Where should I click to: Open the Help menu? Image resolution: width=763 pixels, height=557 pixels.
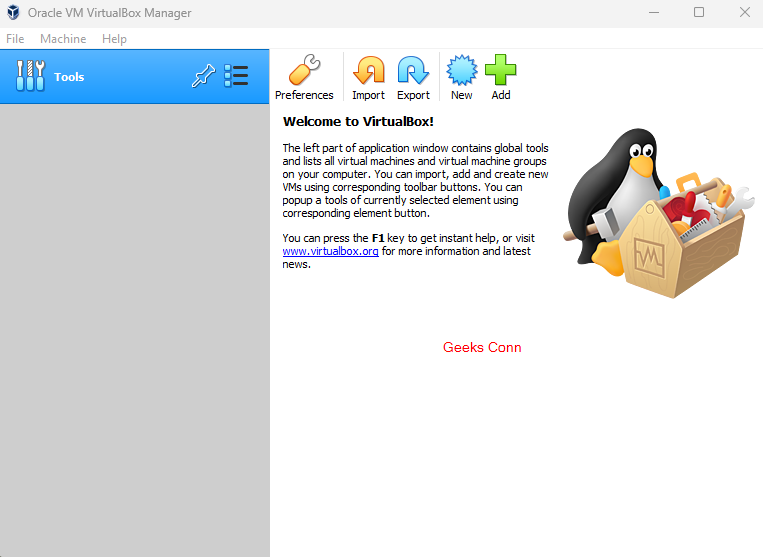(114, 39)
